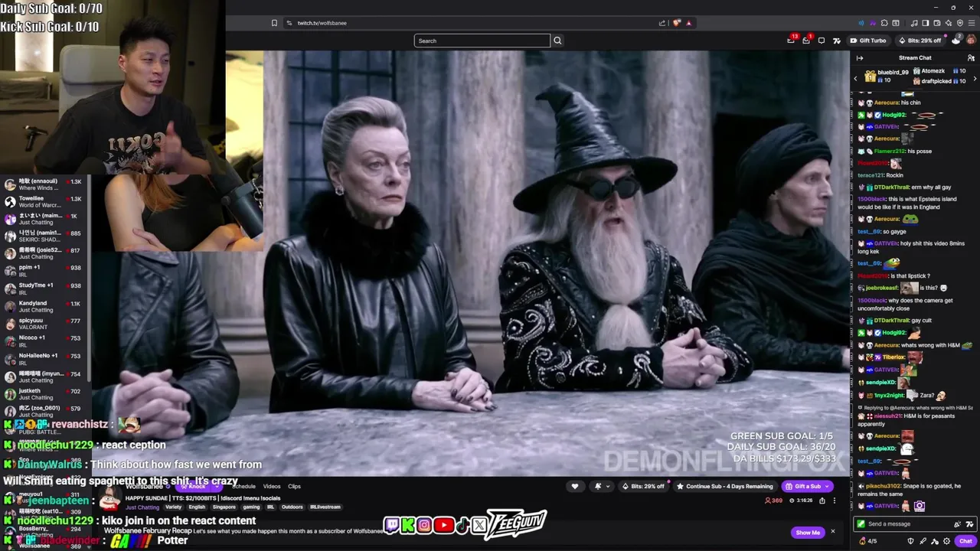The height and width of the screenshot is (551, 980).
Task: Click the follow heart button below video
Action: 575,486
